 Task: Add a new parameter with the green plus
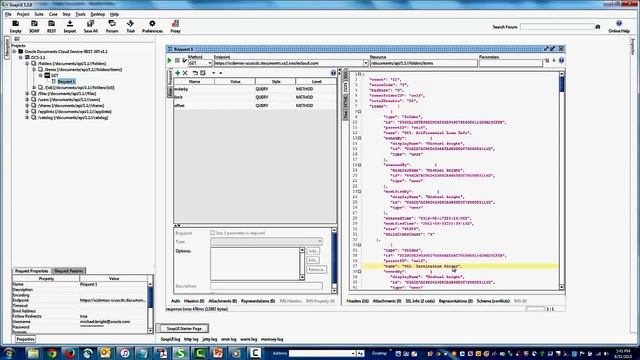pyautogui.click(x=178, y=73)
